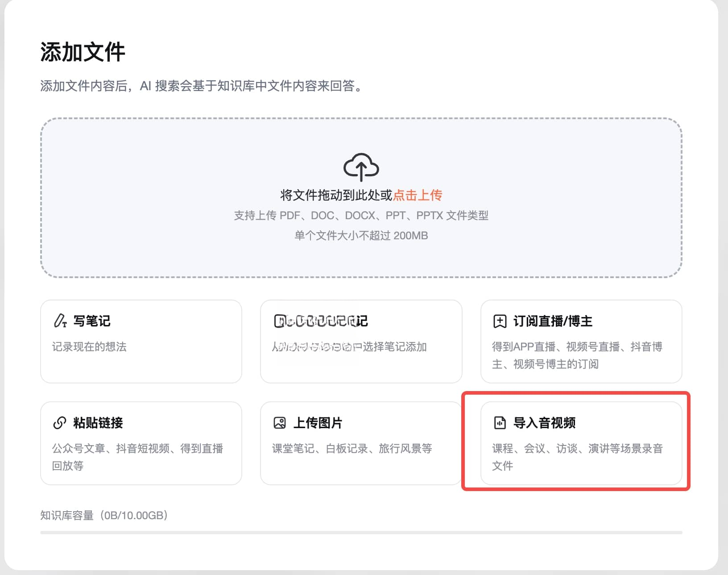Click the 导入音视频 audio file icon
728x575 pixels.
(x=500, y=423)
